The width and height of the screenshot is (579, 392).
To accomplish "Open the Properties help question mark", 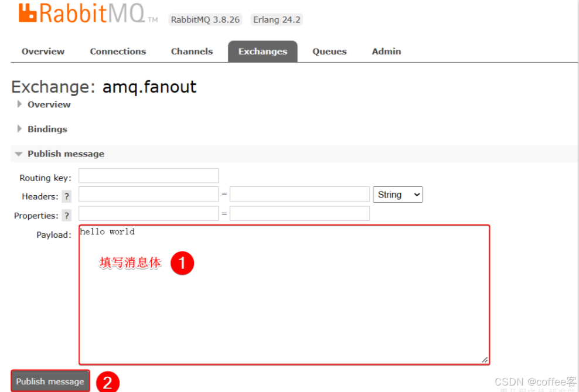I will click(x=66, y=216).
